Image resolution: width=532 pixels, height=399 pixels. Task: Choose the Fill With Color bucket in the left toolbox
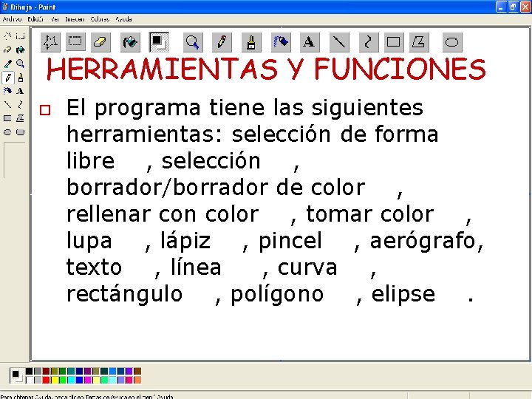(x=21, y=50)
